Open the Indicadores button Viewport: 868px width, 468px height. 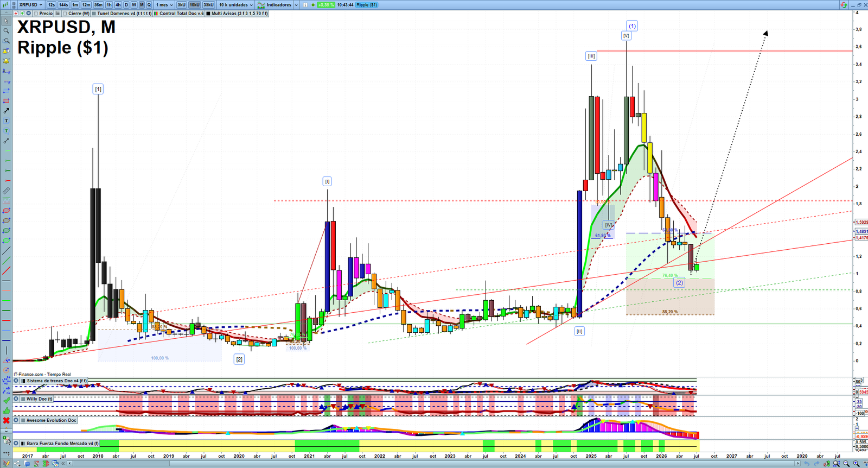(x=275, y=4)
